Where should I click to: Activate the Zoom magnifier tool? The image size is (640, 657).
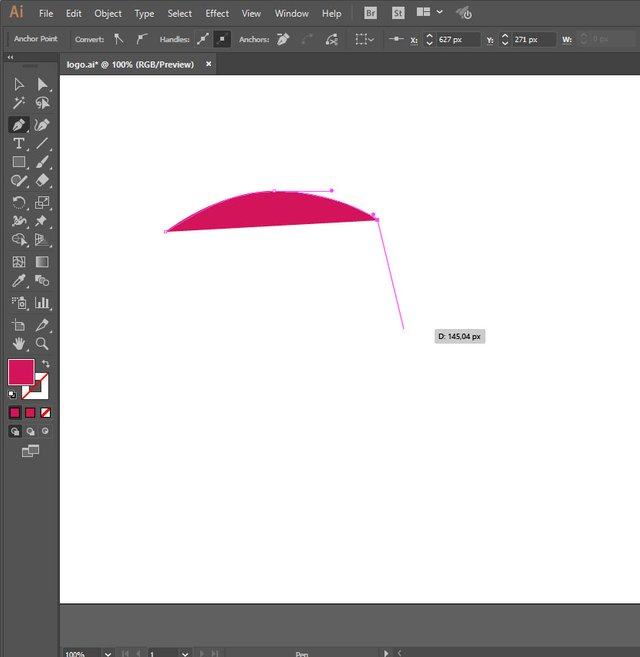pos(42,344)
